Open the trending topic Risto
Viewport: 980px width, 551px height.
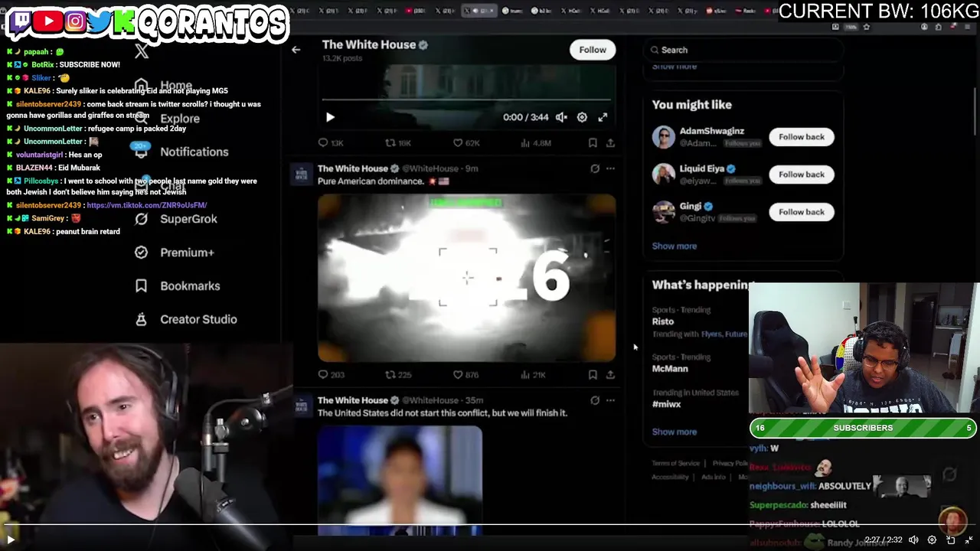(663, 321)
